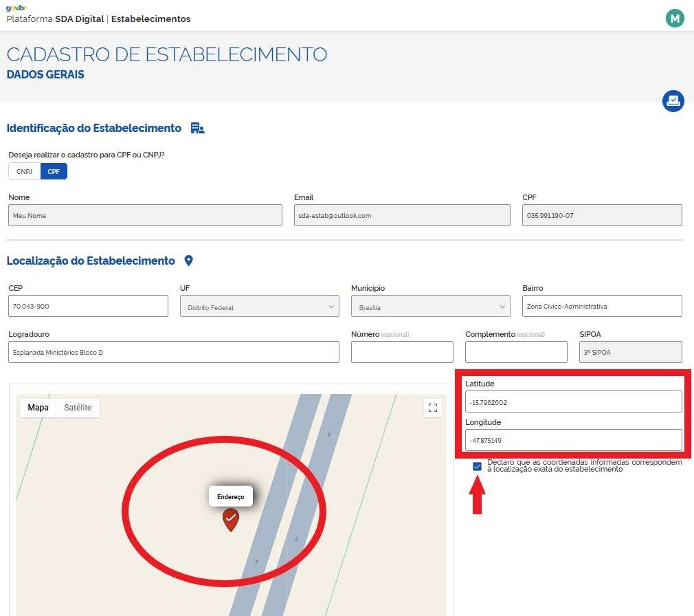694x616 pixels.
Task: Open the user avatar M menu
Action: pos(675,19)
